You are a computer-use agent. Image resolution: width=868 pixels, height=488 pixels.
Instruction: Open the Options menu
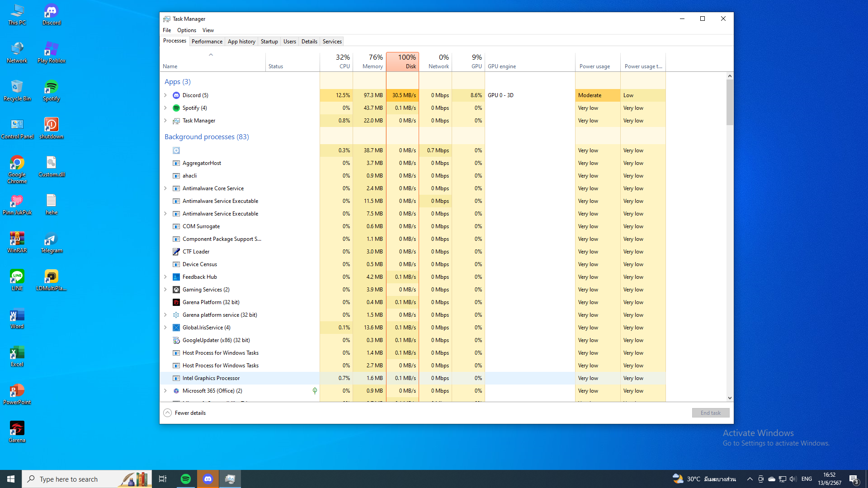tap(186, 30)
